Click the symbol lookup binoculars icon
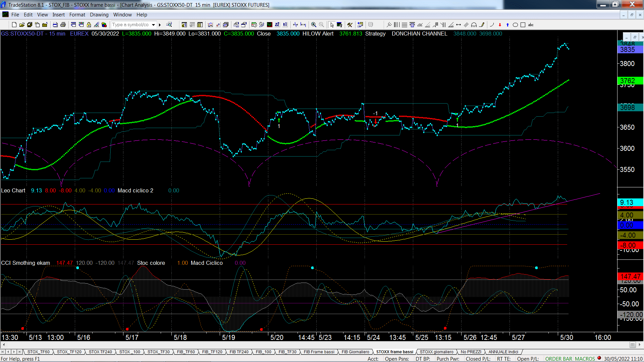The height and width of the screenshot is (362, 644). coord(169,24)
